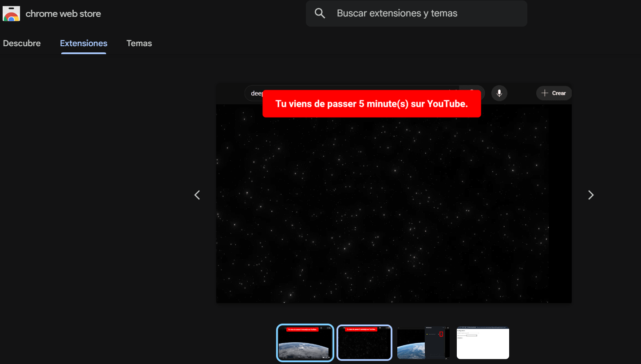Open the Temas tab
Image resolution: width=641 pixels, height=364 pixels.
139,44
